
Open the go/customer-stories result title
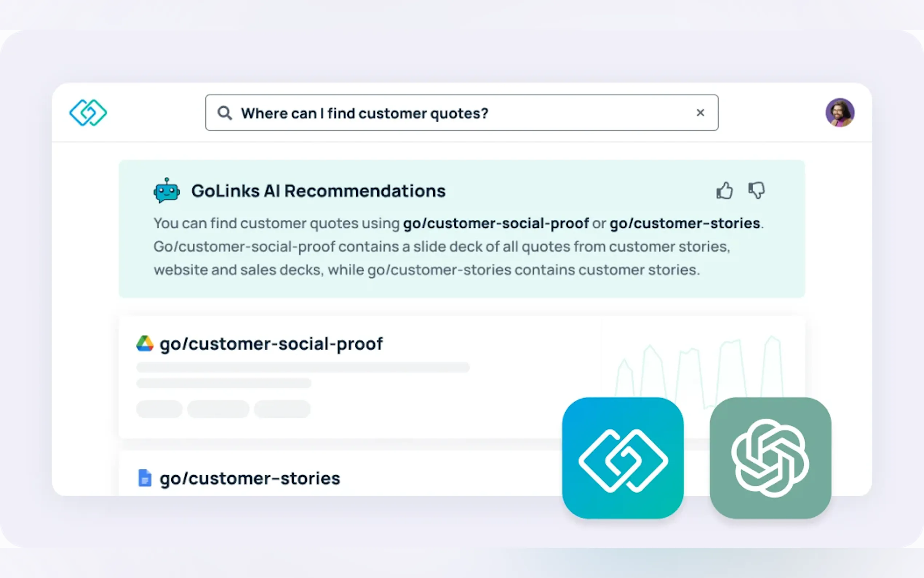tap(250, 479)
